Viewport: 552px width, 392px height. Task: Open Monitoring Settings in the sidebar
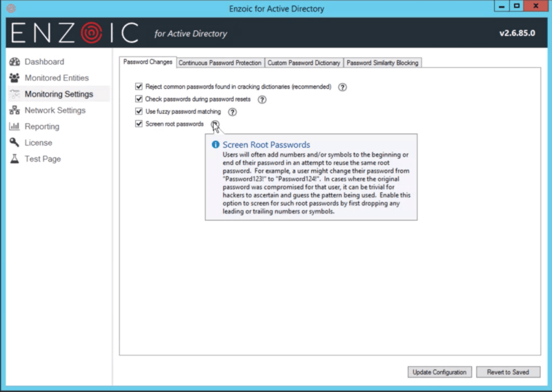(58, 94)
